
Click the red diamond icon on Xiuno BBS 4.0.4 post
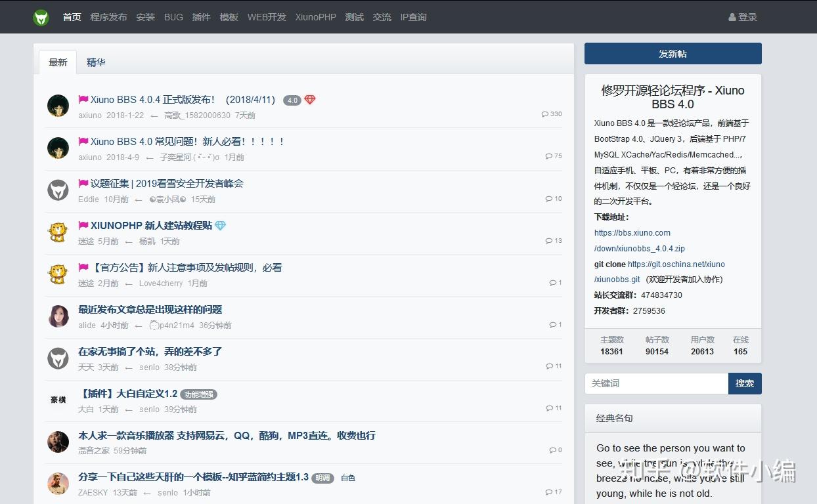(x=310, y=100)
